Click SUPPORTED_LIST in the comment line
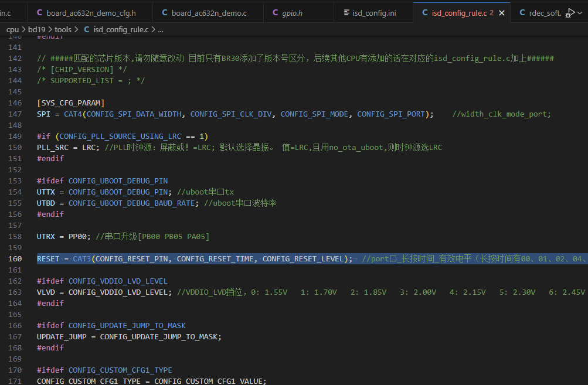 point(81,81)
